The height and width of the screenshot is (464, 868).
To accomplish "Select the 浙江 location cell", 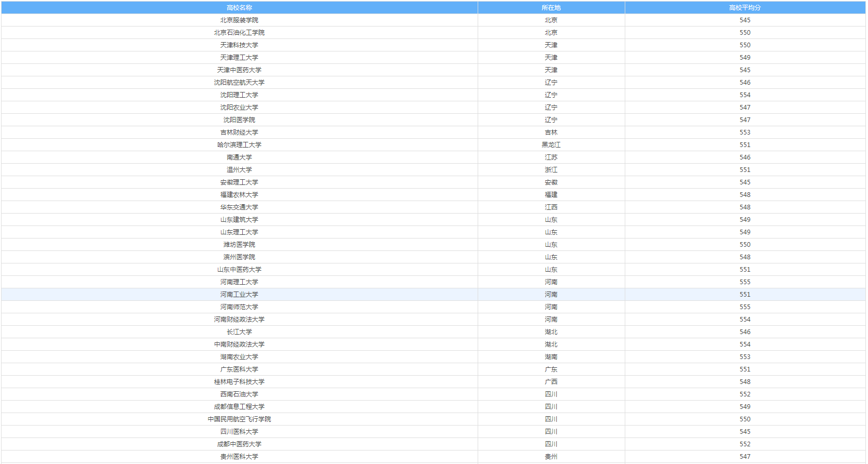I will point(551,170).
